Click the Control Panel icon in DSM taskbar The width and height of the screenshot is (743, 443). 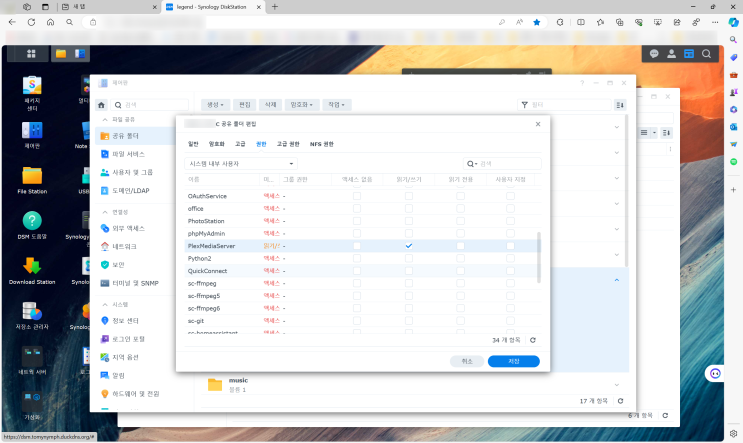pos(80,54)
